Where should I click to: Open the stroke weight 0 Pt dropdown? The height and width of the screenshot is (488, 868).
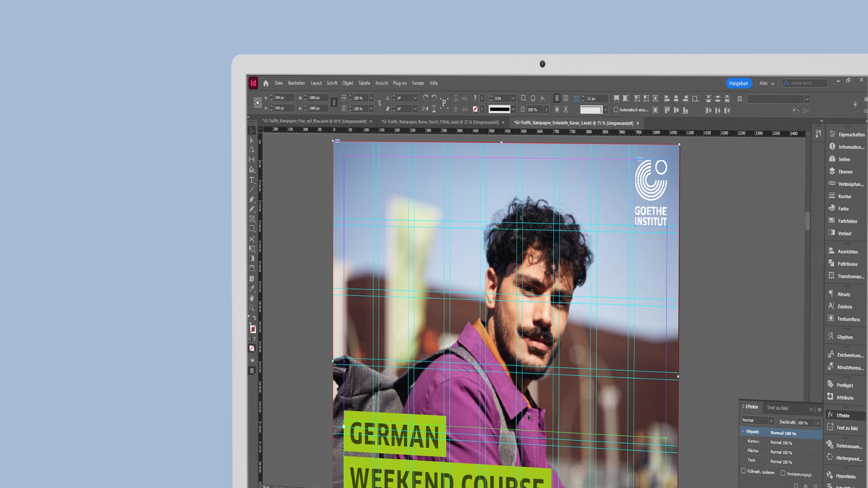click(x=513, y=98)
